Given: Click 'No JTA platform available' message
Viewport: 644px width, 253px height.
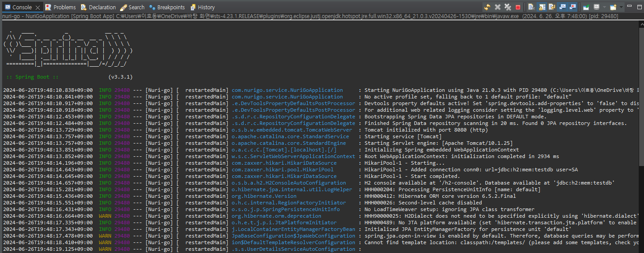Looking at the screenshot, I should point(501,223).
